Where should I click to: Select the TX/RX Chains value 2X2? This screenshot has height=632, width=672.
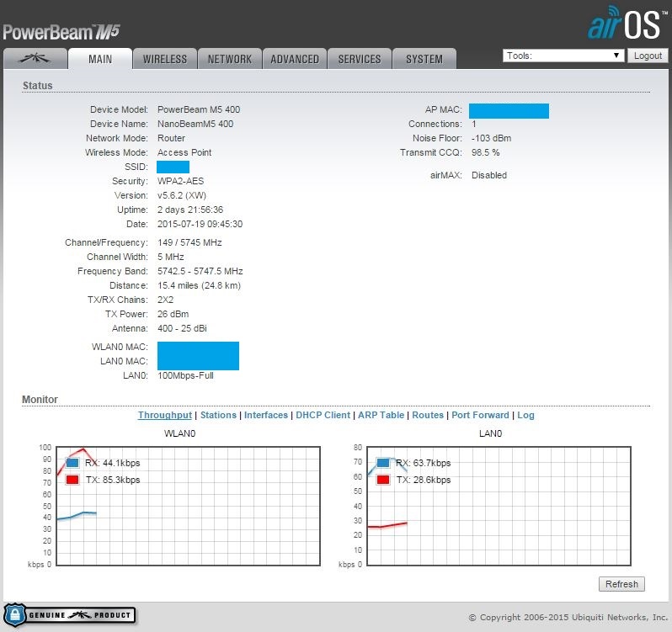point(165,300)
